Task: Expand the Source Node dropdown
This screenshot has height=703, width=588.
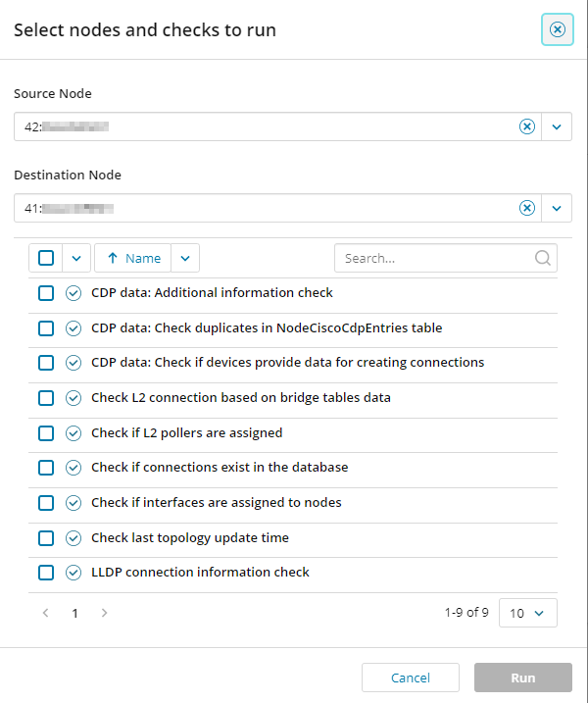Action: (557, 126)
